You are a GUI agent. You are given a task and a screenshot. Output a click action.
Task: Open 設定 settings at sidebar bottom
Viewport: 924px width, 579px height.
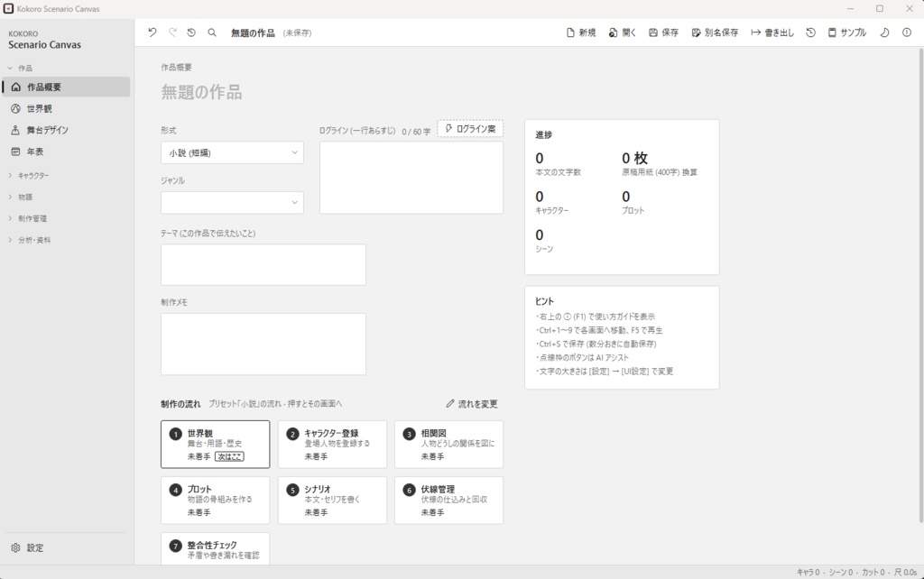click(x=66, y=547)
